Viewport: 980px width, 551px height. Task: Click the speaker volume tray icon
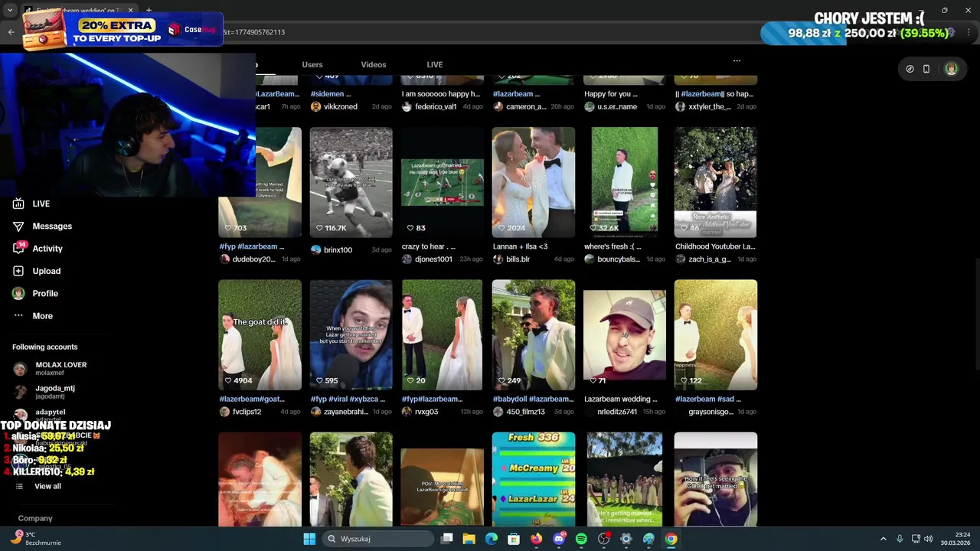(x=928, y=539)
